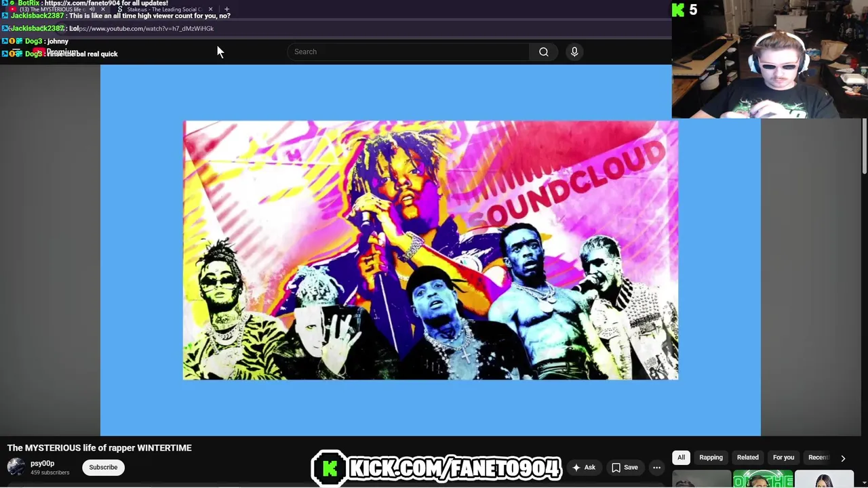The width and height of the screenshot is (868, 488).
Task: Open the three-dot more actions menu
Action: point(656,468)
